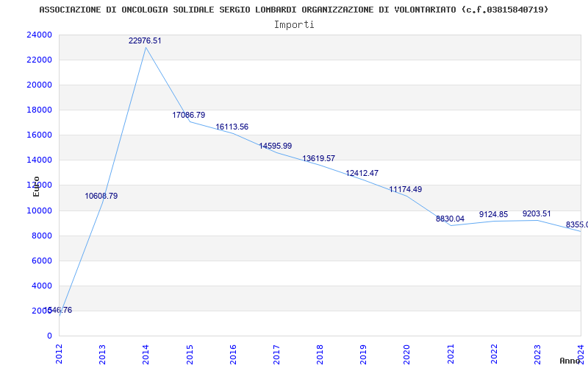
Task: Select the 11174.49 data label
Action: tap(406, 189)
